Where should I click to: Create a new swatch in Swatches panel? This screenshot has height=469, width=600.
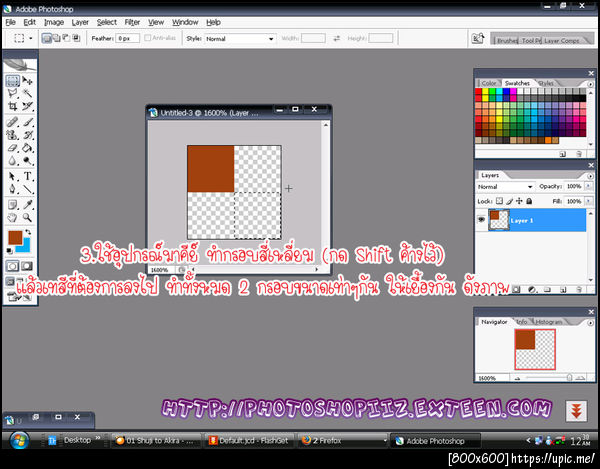point(562,154)
